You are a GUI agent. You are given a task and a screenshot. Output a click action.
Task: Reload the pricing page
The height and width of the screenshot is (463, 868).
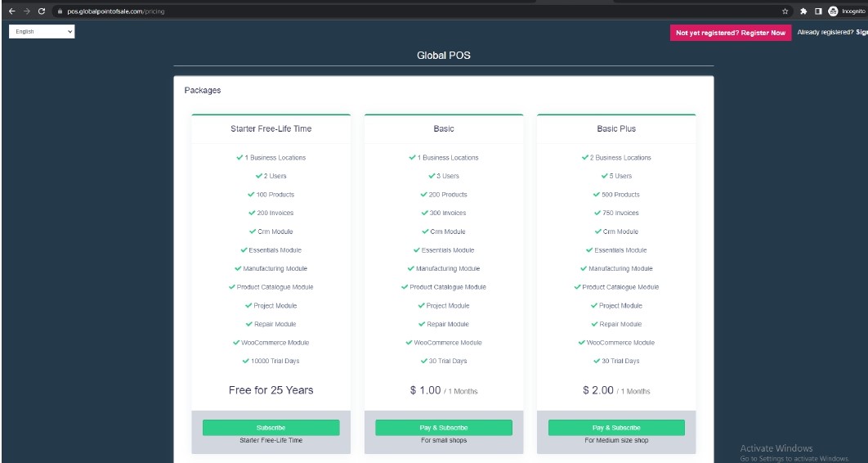42,11
